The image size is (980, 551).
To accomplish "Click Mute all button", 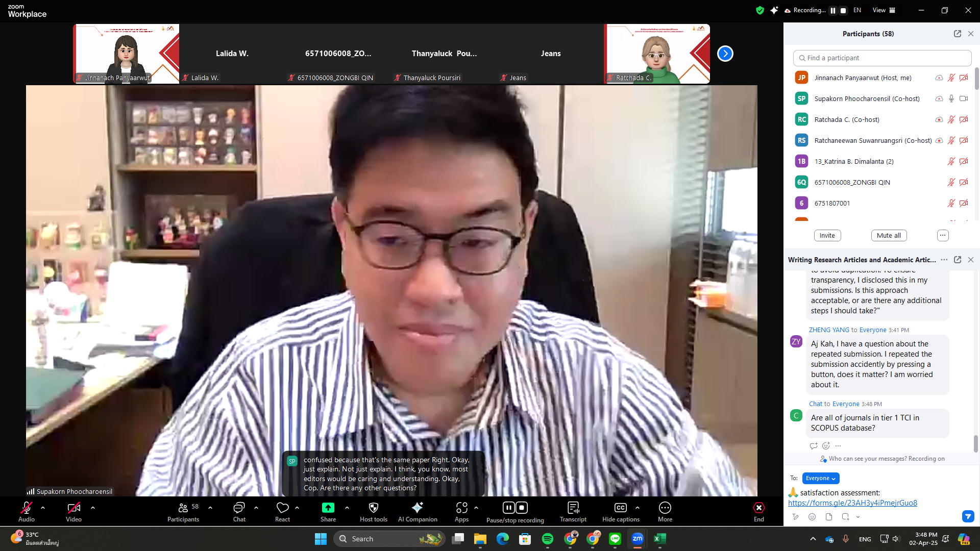I will click(x=889, y=235).
